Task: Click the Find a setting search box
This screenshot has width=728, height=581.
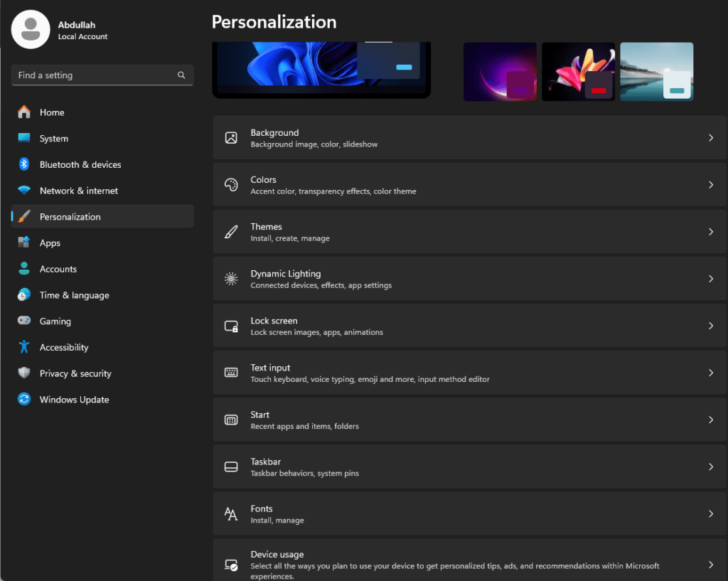Action: 102,75
